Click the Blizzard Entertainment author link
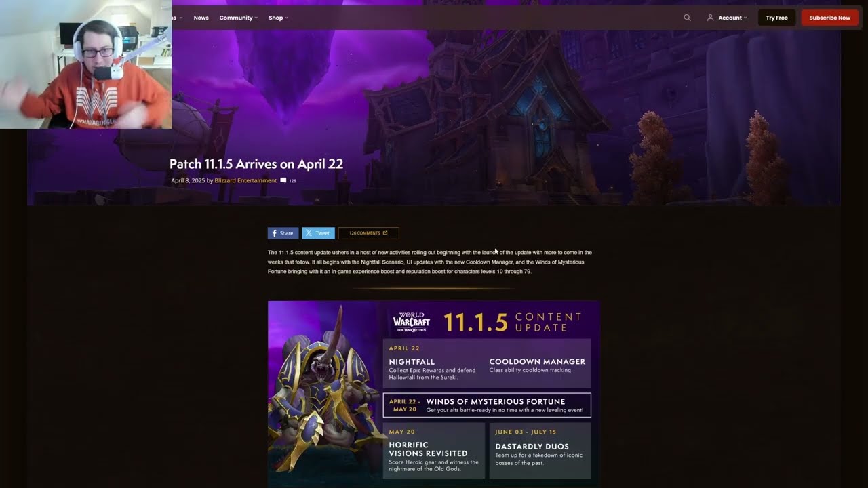Image resolution: width=868 pixels, height=488 pixels. (245, 180)
